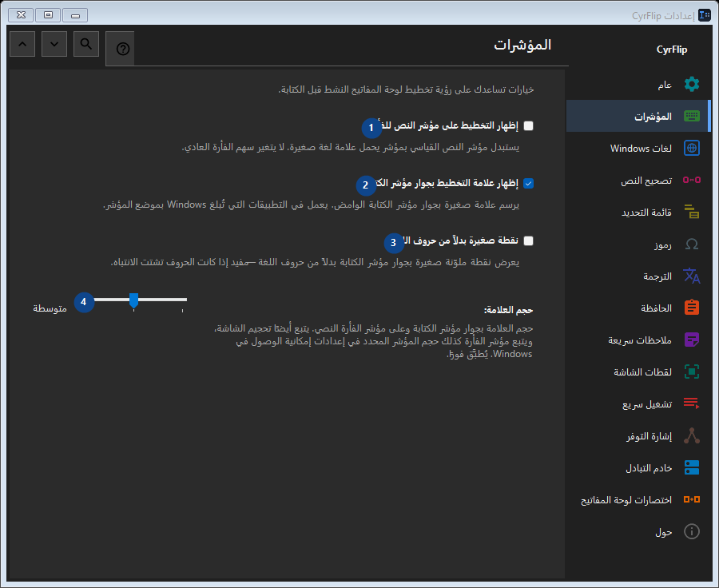
Task: Close the CyrFlip settings window
Action: (21, 15)
